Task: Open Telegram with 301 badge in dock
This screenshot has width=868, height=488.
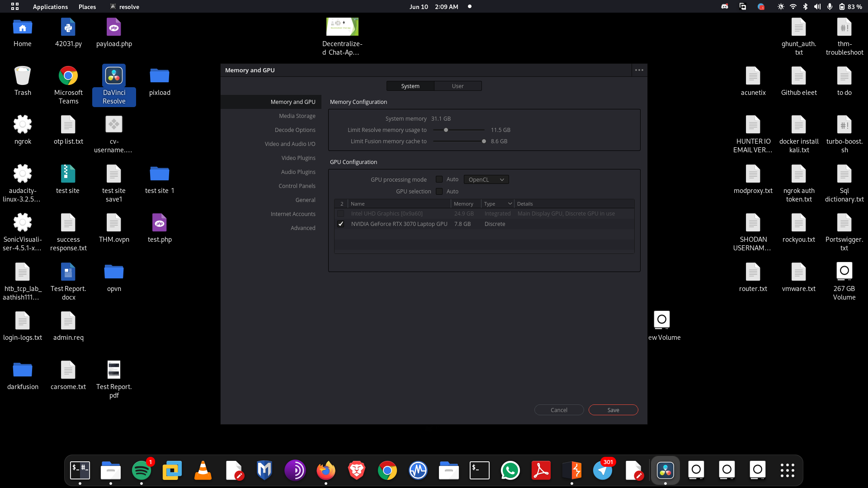Action: click(603, 470)
